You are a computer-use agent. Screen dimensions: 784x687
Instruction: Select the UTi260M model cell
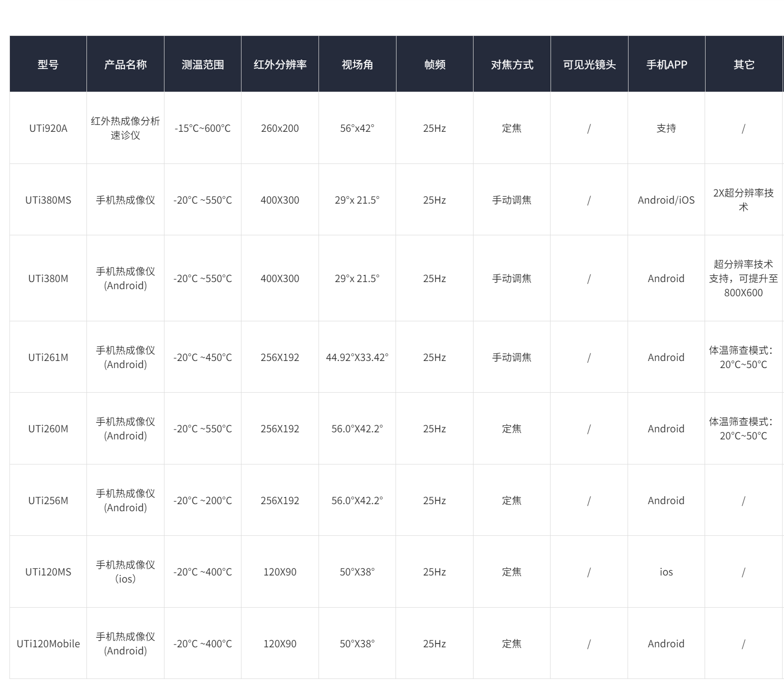pos(48,429)
